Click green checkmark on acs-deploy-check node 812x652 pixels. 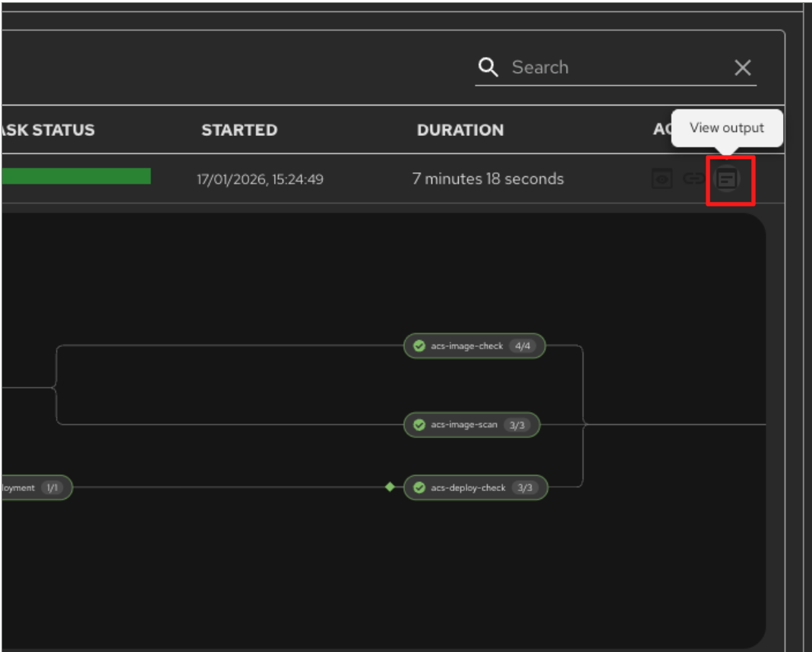point(419,488)
